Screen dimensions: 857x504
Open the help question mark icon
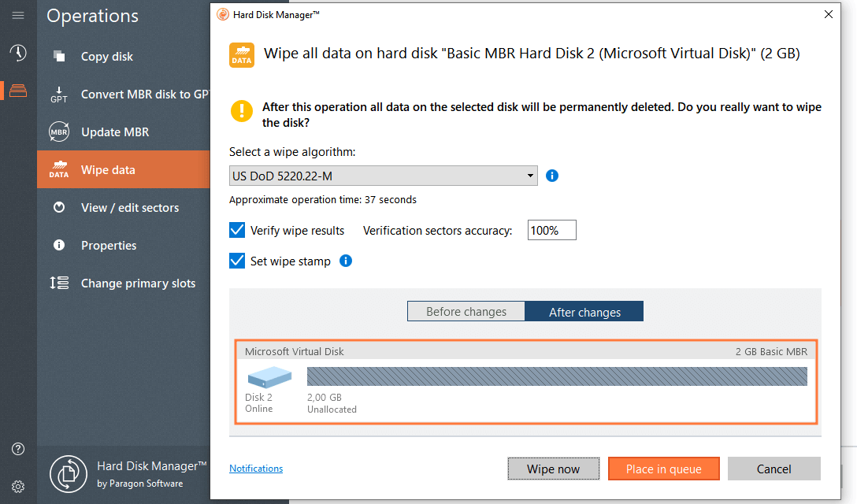point(18,449)
